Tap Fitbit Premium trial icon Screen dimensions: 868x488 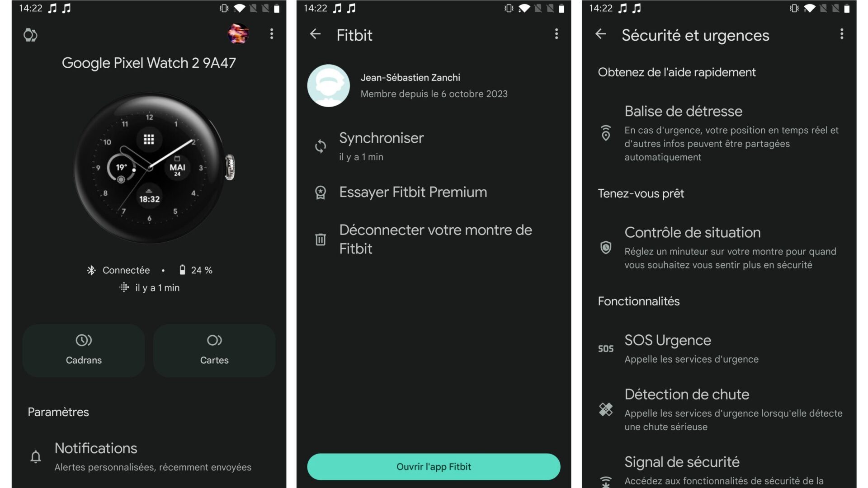(x=320, y=192)
